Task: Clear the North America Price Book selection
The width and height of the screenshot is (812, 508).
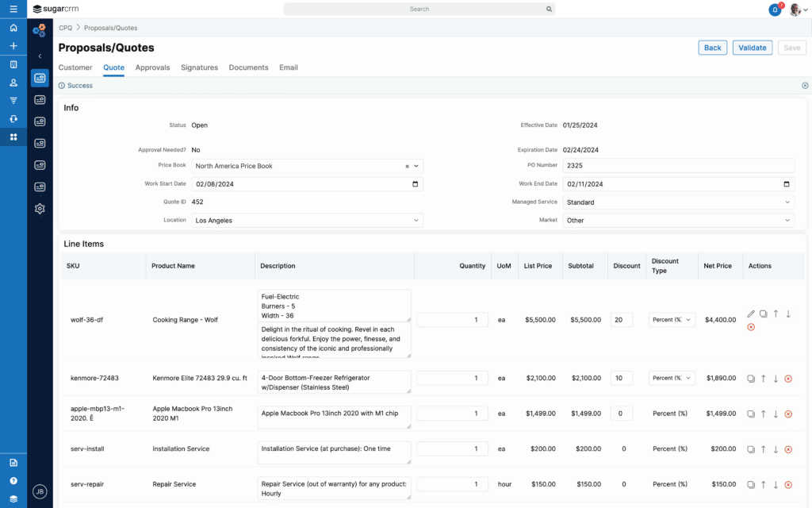Action: coord(407,167)
